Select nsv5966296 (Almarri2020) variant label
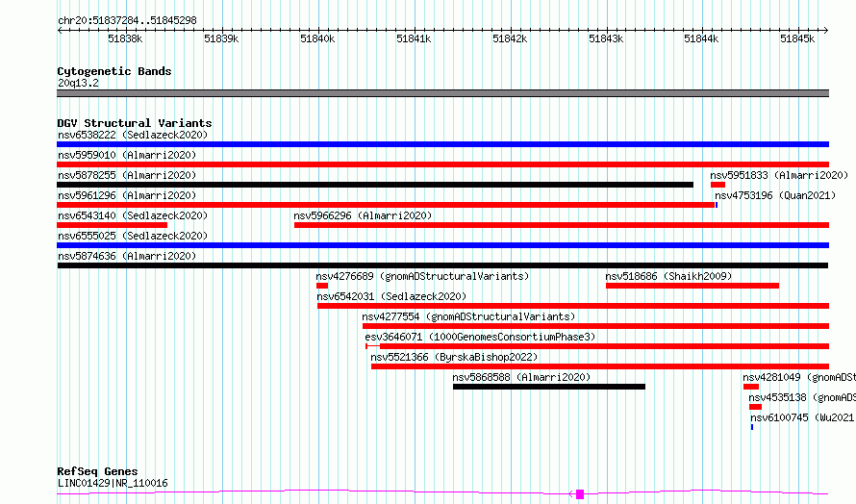Viewport: 856px width, 504px height. click(x=363, y=215)
